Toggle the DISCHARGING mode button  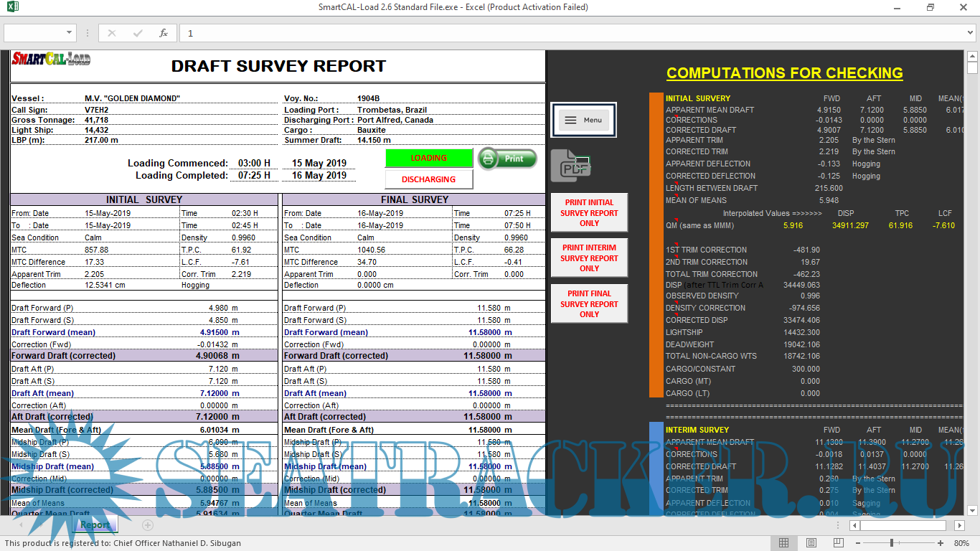pos(428,179)
